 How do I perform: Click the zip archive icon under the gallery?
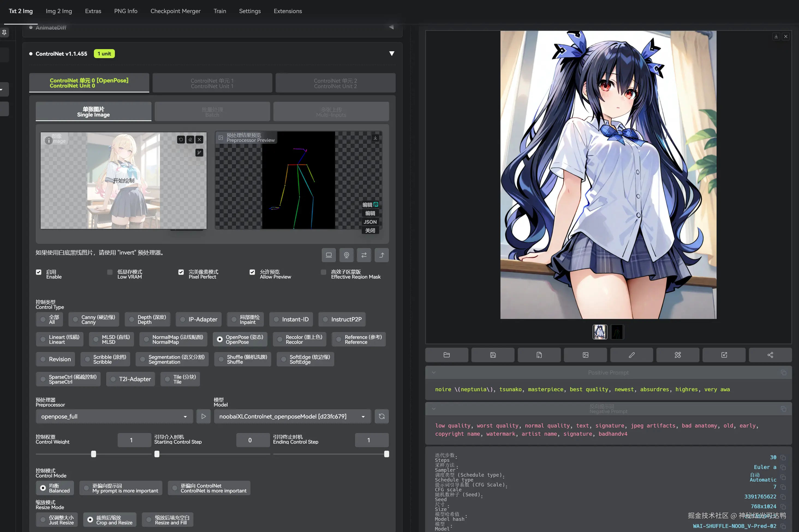pos(539,355)
